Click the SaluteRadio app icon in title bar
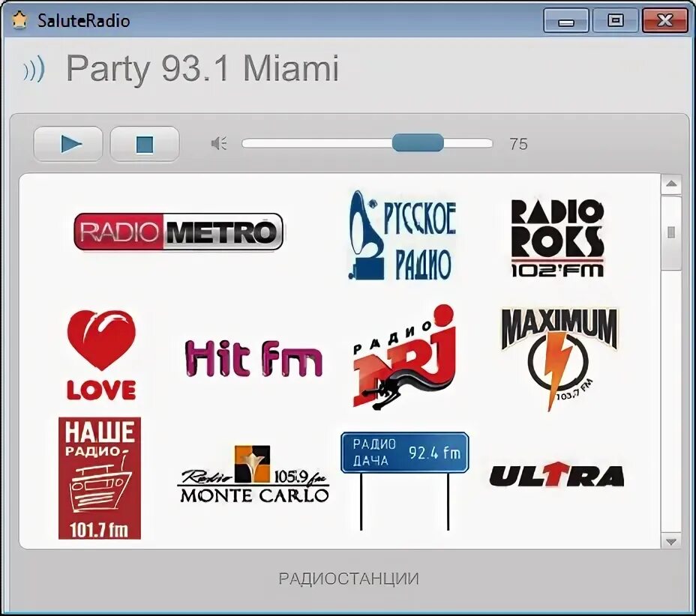Screen dimensions: 696x616 pyautogui.click(x=19, y=20)
